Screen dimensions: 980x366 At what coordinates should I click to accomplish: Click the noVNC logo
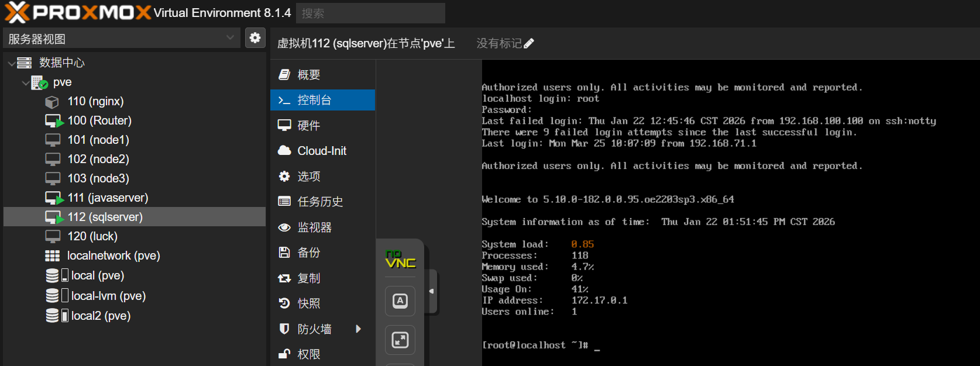pos(400,259)
